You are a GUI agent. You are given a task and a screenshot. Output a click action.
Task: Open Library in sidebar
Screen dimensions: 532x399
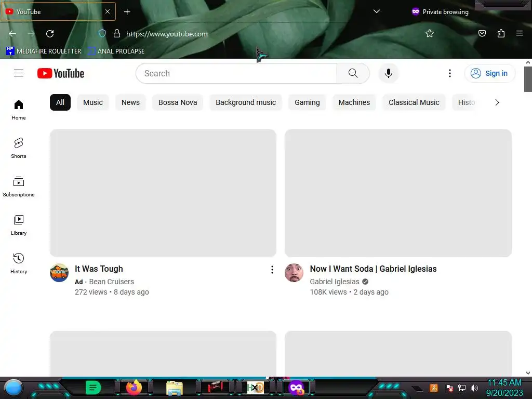click(x=19, y=225)
